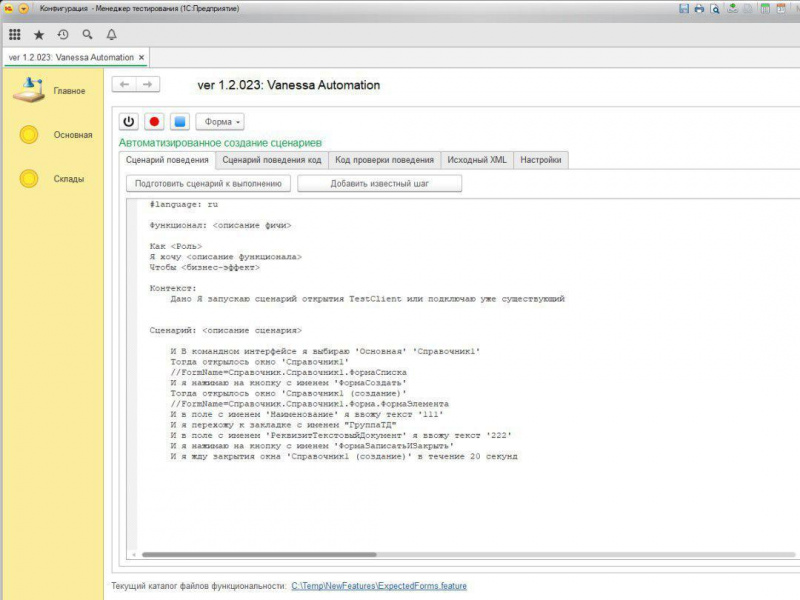Open print preview icon in title bar
Viewport: 800px width, 600px height.
[x=715, y=8]
